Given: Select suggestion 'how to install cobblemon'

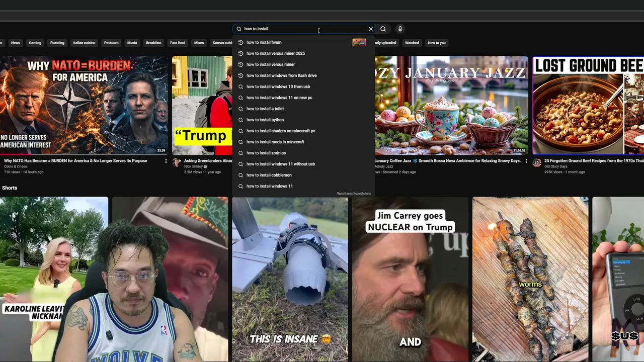Looking at the screenshot, I should pos(303,175).
